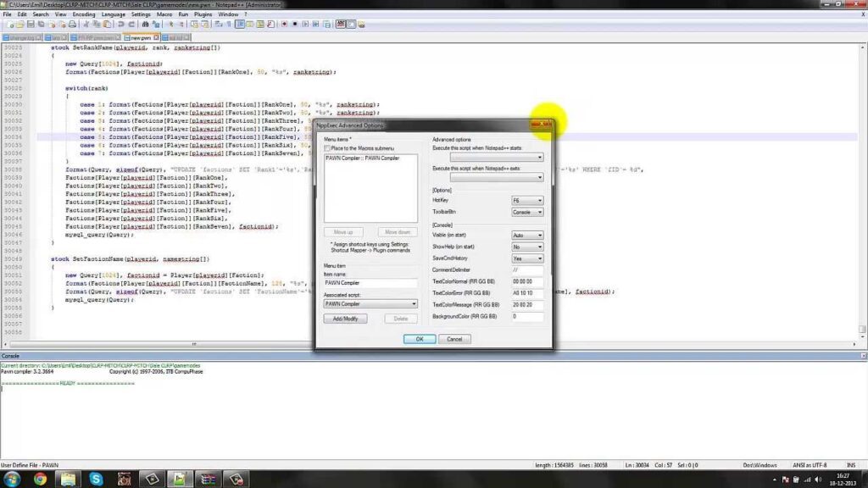
Task: Open the Encoding menu
Action: coord(84,14)
